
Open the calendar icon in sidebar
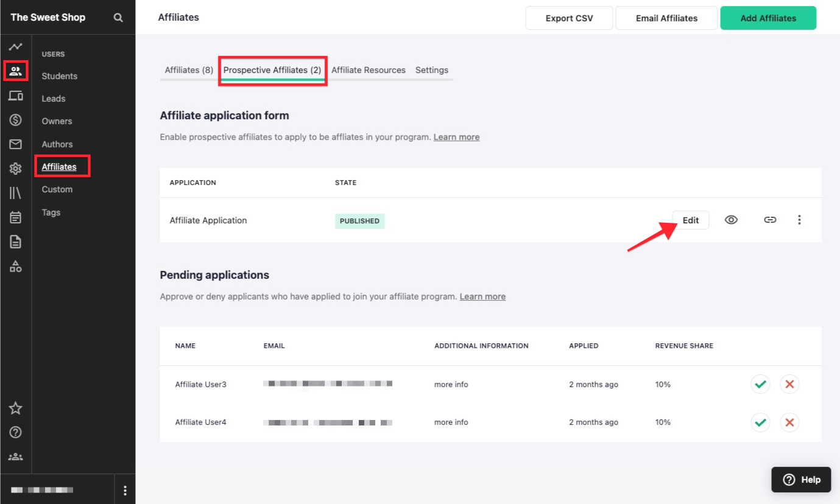pos(16,217)
